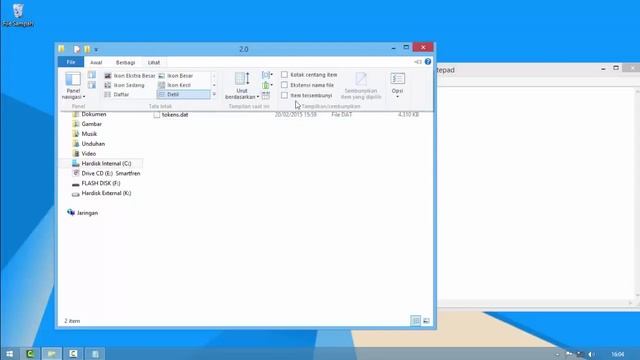640x360 pixels.
Task: Switch to the Awal tab
Action: click(x=96, y=62)
